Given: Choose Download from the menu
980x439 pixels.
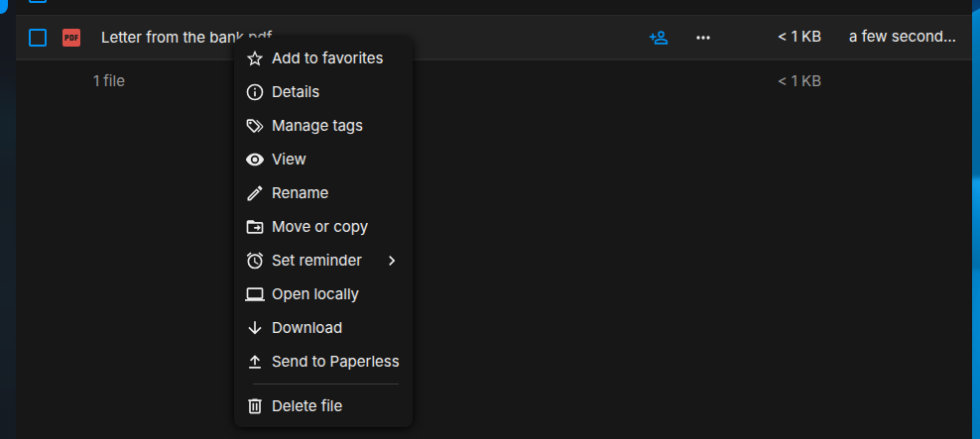Looking at the screenshot, I should coord(323,328).
